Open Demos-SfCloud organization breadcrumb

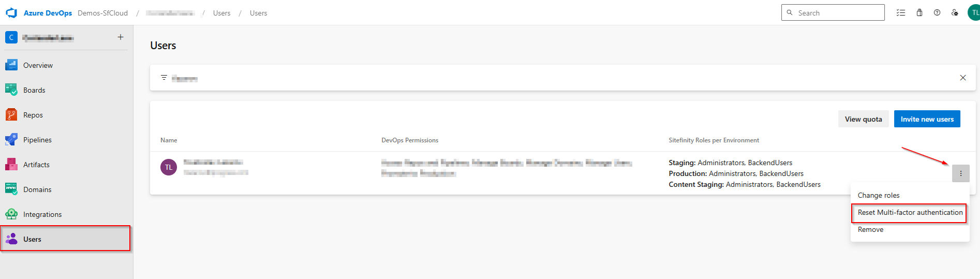(x=102, y=13)
